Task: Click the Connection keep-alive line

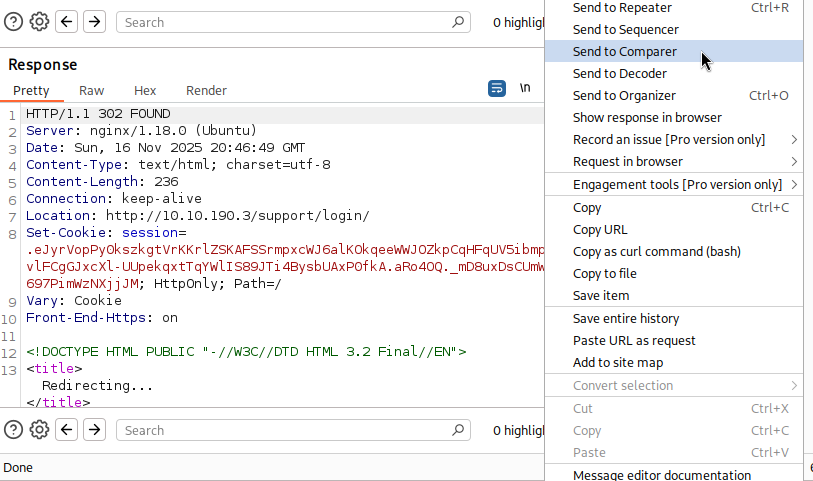Action: click(114, 199)
